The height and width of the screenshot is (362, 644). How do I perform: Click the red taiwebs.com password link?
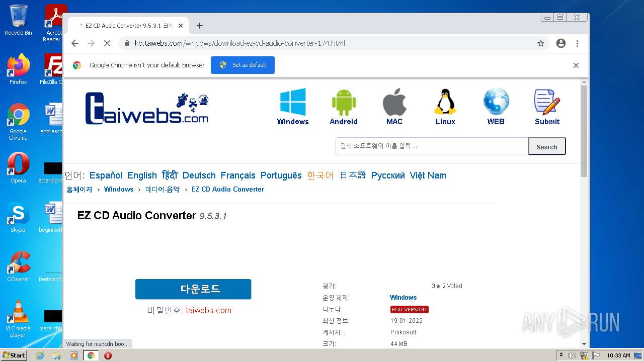(209, 311)
